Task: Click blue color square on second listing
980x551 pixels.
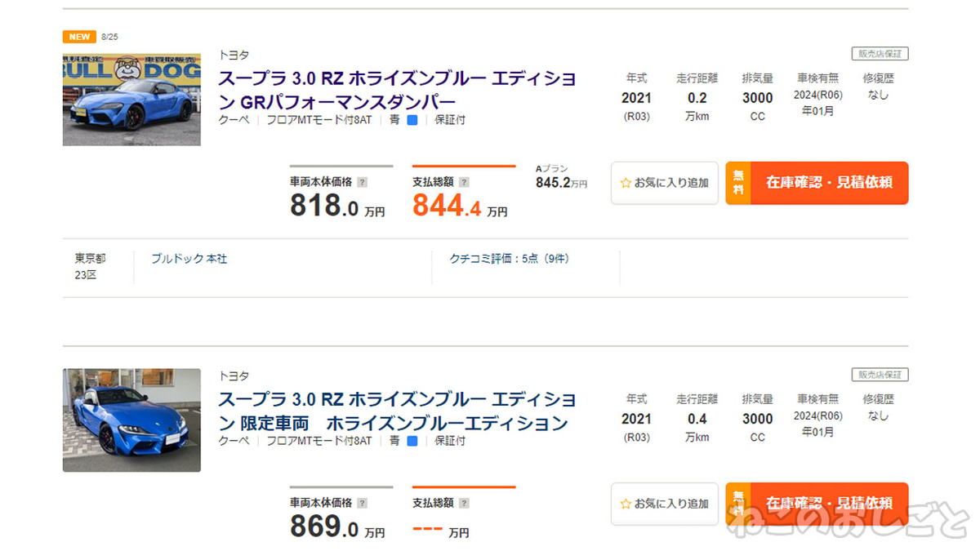Action: tap(412, 441)
